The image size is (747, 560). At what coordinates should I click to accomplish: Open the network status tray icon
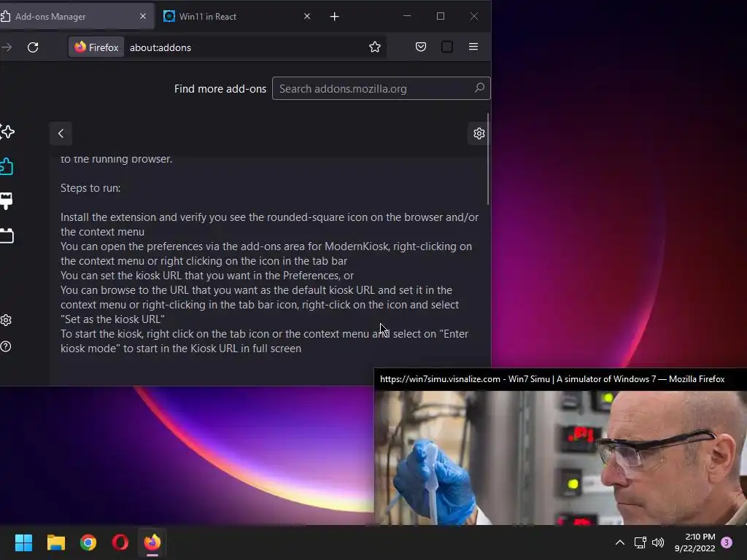click(x=640, y=542)
